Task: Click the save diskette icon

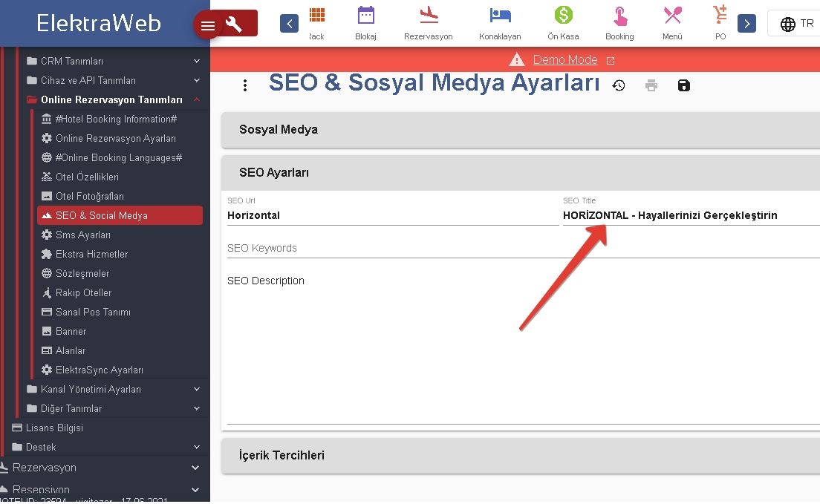Action: point(684,85)
